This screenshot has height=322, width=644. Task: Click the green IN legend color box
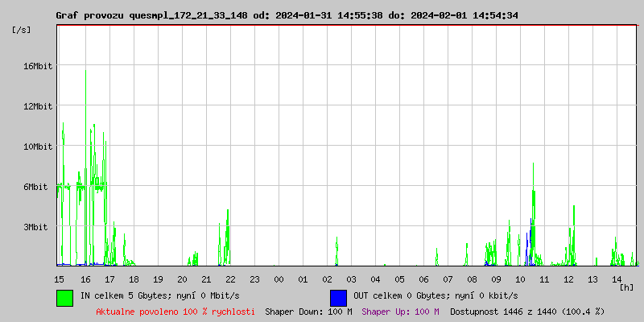pyautogui.click(x=64, y=297)
